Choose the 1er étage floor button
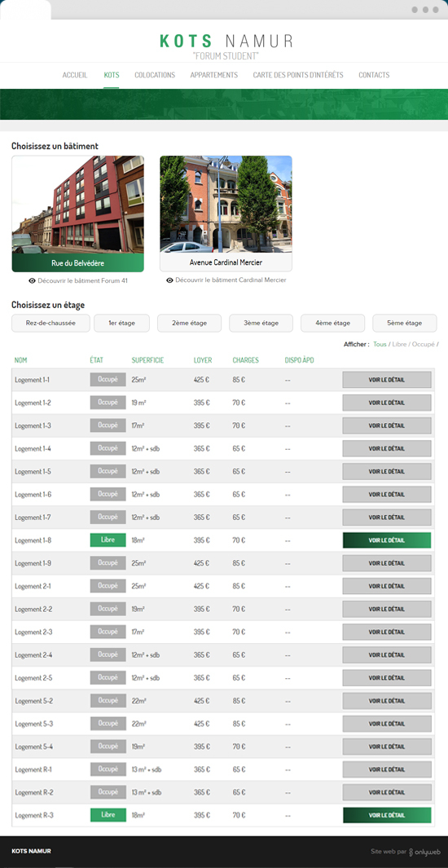448x868 pixels. pos(121,324)
